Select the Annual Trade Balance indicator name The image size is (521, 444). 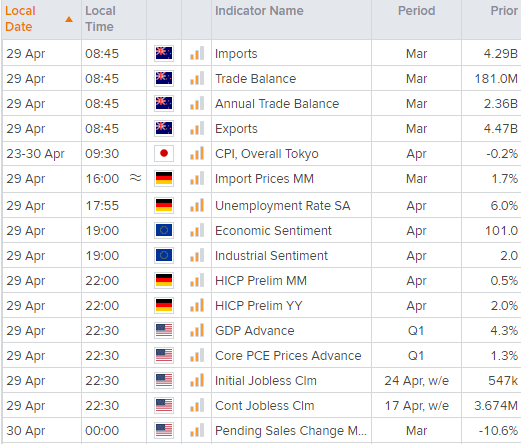coord(277,104)
